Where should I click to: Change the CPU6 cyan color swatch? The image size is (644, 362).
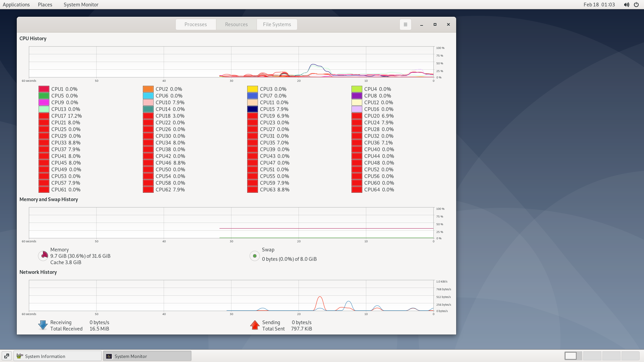[148, 96]
